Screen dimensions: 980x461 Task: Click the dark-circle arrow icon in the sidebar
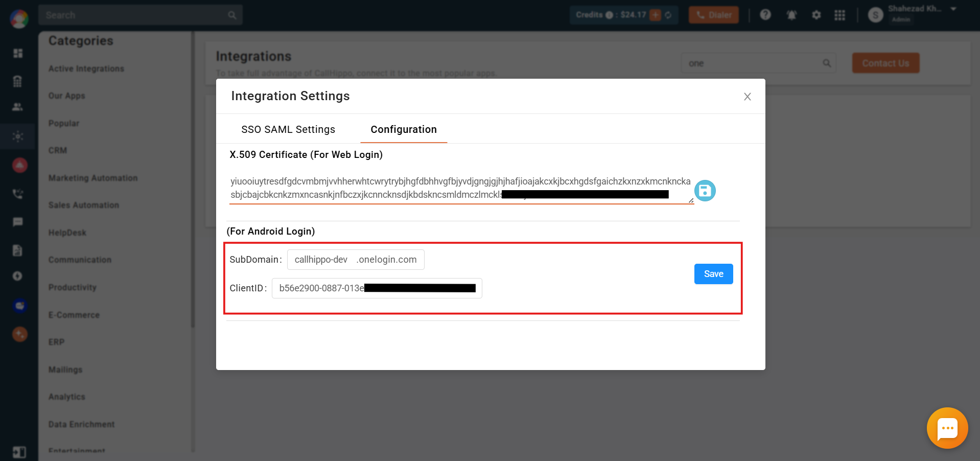[x=17, y=276]
